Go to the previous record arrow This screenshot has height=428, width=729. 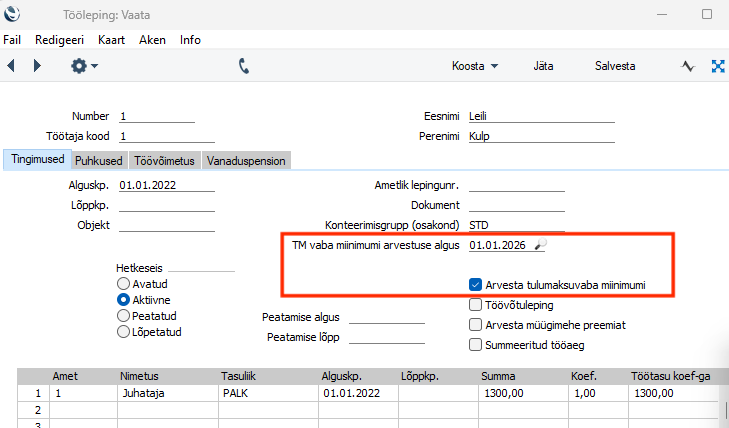click(11, 66)
